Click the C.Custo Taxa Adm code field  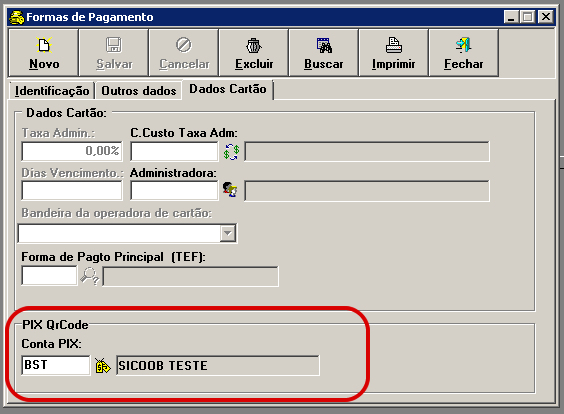pos(174,151)
